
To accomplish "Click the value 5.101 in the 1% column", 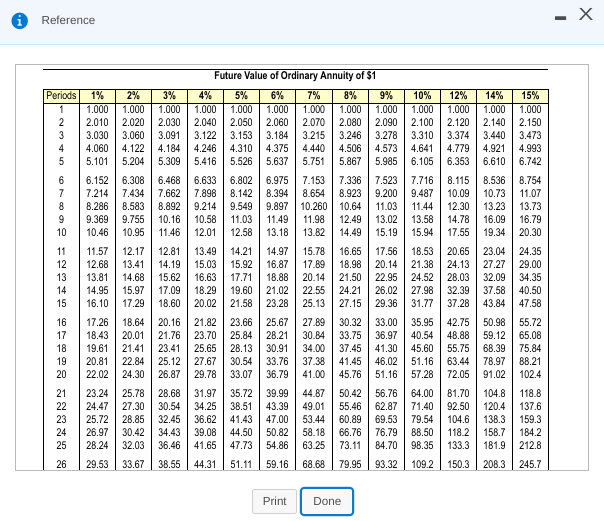I will [97, 161].
